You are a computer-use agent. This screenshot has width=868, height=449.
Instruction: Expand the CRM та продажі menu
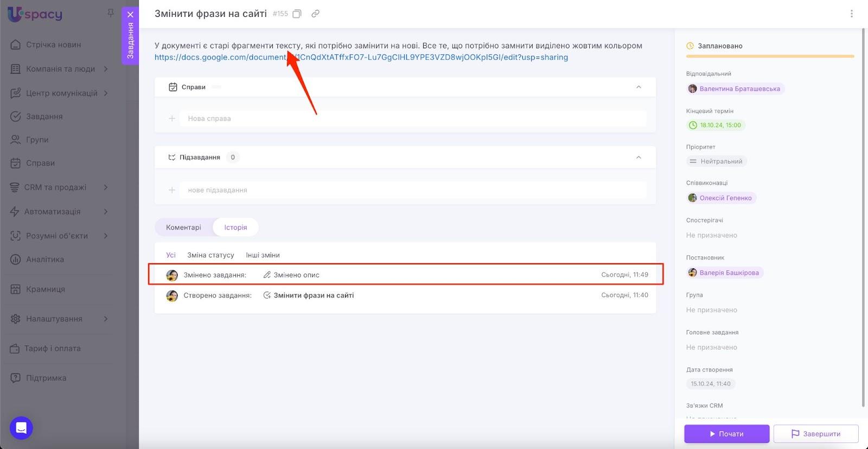tap(106, 187)
